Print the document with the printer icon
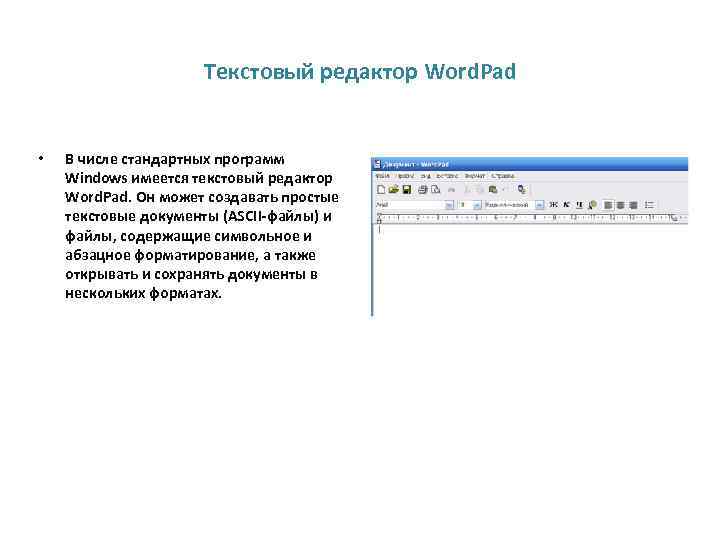The width and height of the screenshot is (720, 540). [x=423, y=189]
